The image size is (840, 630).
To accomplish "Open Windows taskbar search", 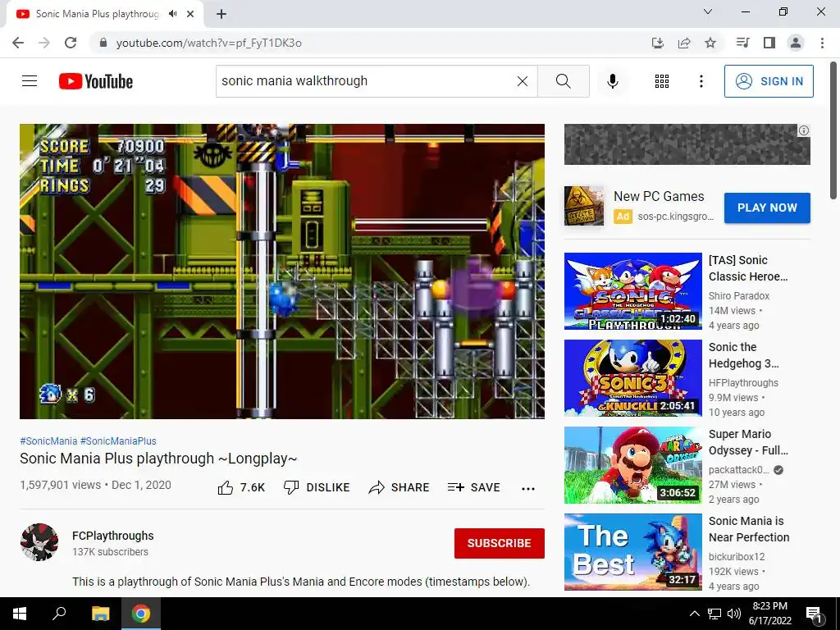I will pos(59,614).
